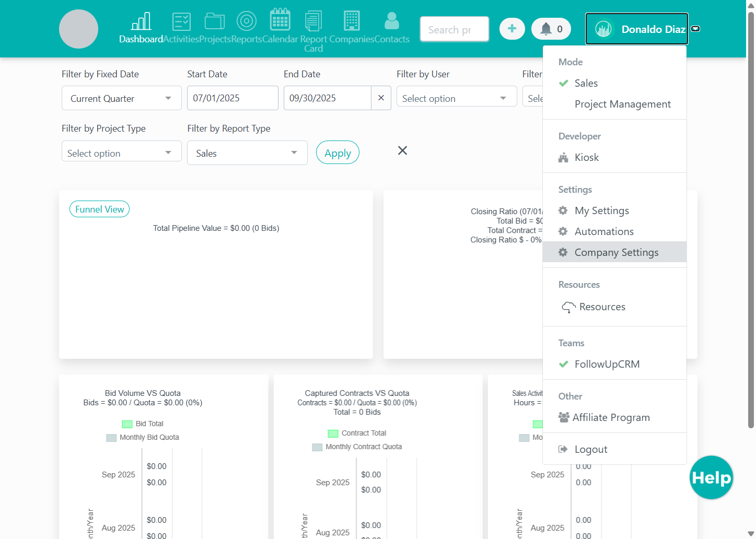Choose Automations in the user menu
The width and height of the screenshot is (756, 539).
614,231
